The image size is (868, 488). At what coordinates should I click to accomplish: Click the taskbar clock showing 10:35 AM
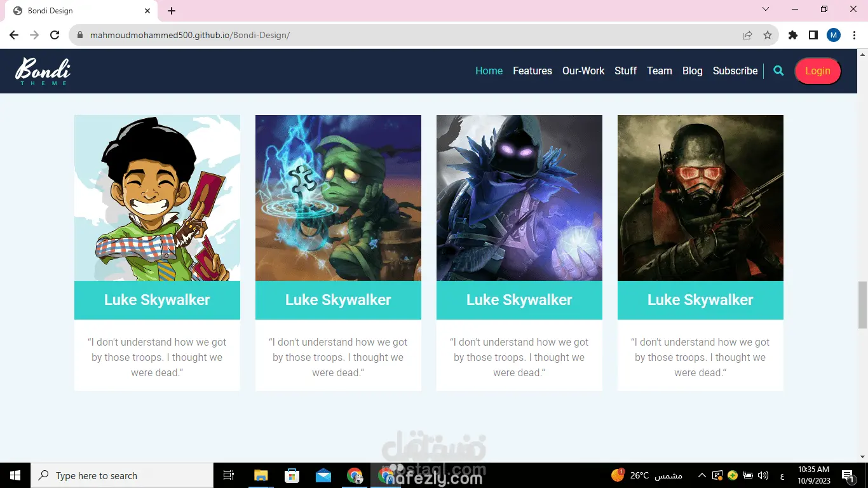[x=814, y=475]
